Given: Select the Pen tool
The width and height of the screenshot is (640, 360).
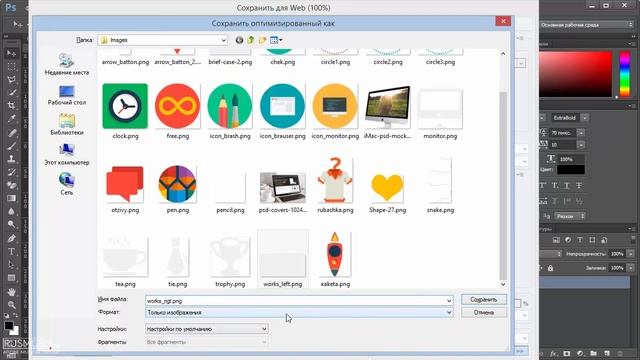Looking at the screenshot, I should [x=11, y=238].
